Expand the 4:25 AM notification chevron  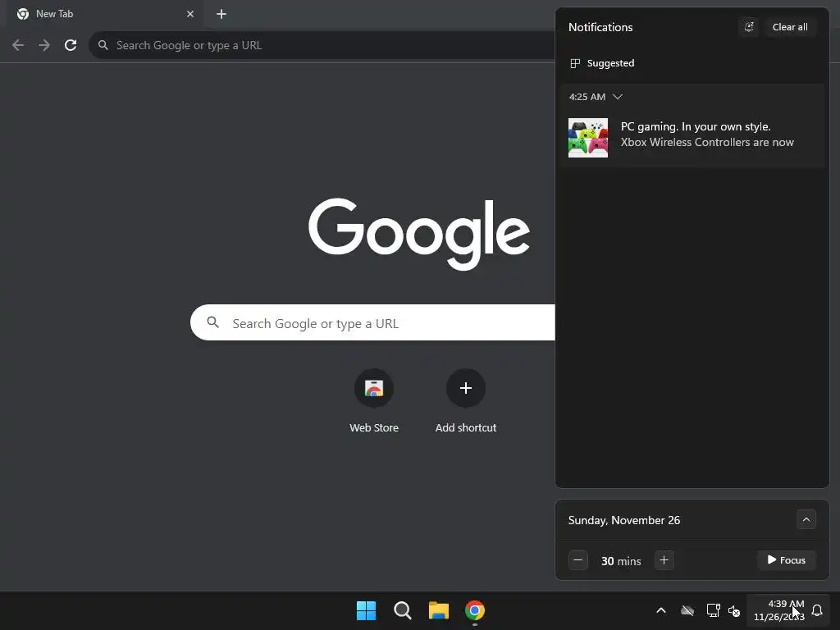point(617,97)
